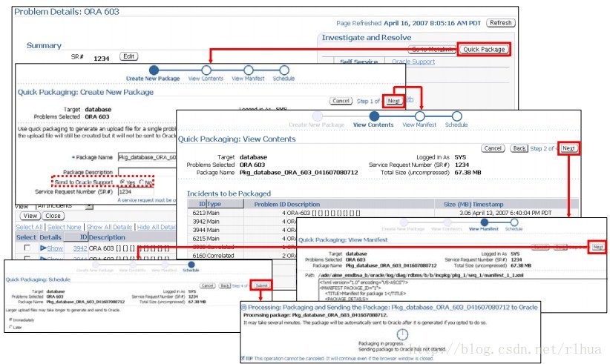Select No for Send to Oracle Support
This screenshot has width=610, height=364.
tap(142, 182)
